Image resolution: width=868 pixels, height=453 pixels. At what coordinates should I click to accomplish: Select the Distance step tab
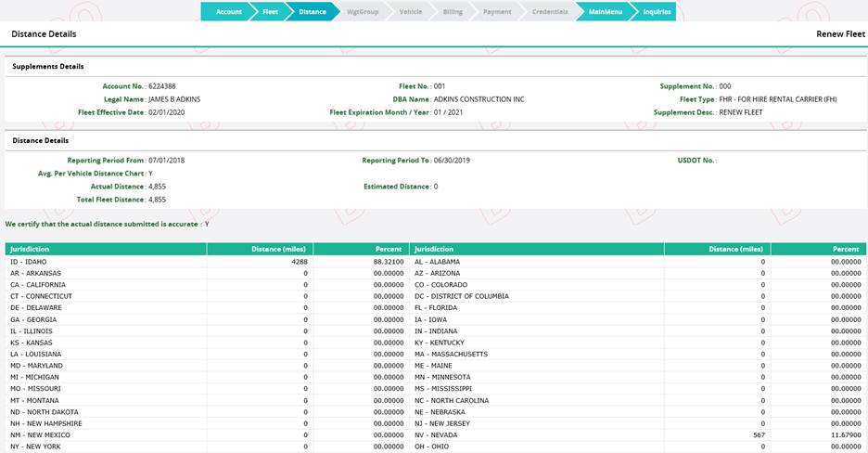pyautogui.click(x=312, y=12)
